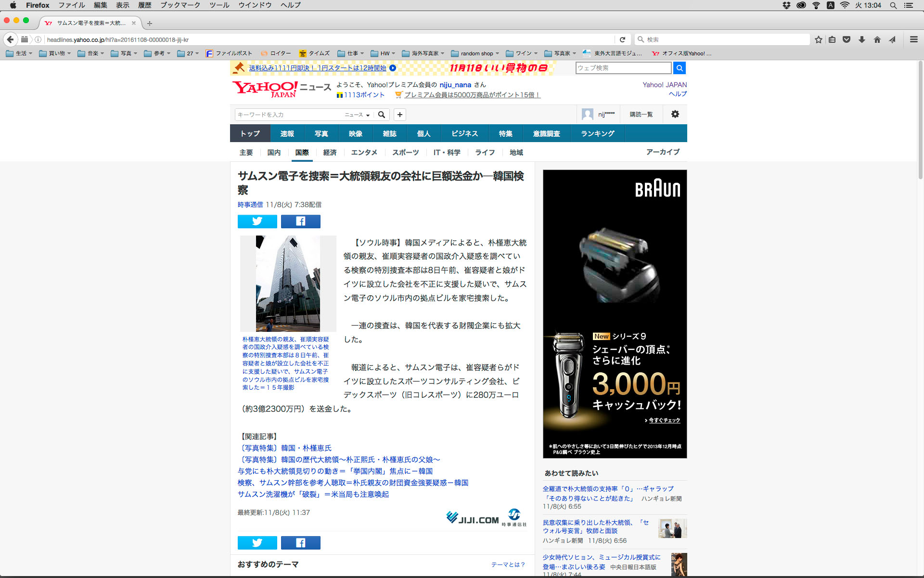Open the article's Samsung building thumbnail

(x=288, y=283)
